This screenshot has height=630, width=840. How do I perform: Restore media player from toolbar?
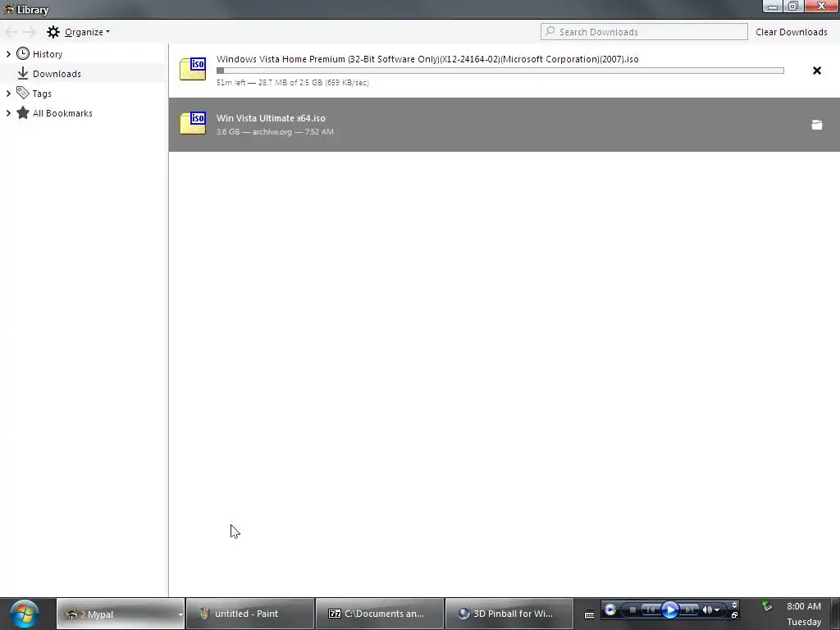pos(734,615)
